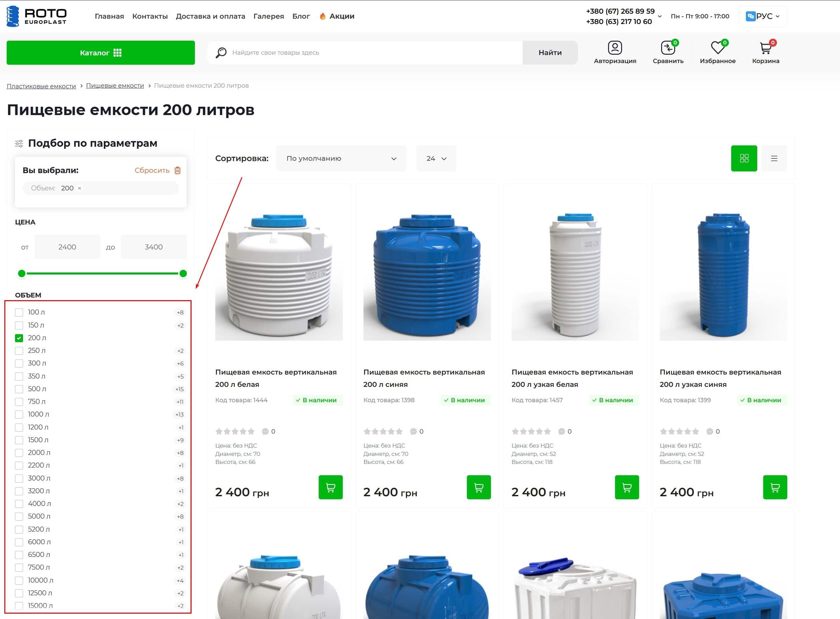840x619 pixels.
Task: Open the Пищевая емкость вертикальная 200 л узкая синяя link
Action: click(x=721, y=378)
